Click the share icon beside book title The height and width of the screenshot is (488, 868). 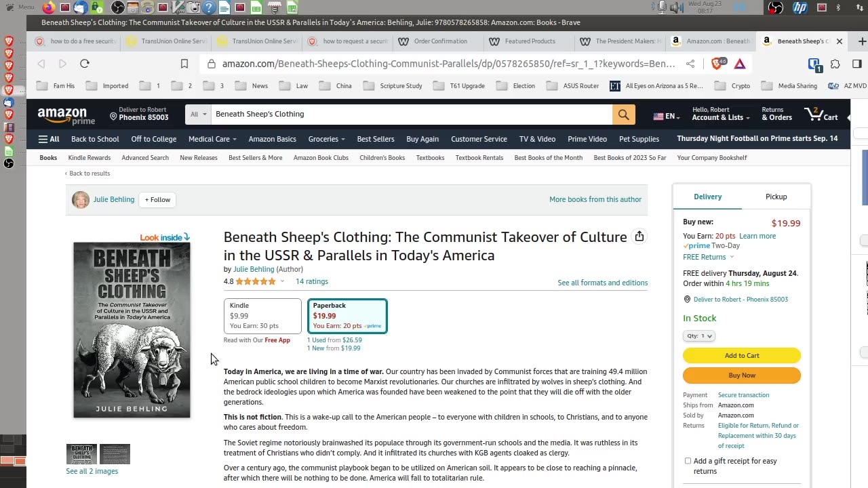pos(639,237)
